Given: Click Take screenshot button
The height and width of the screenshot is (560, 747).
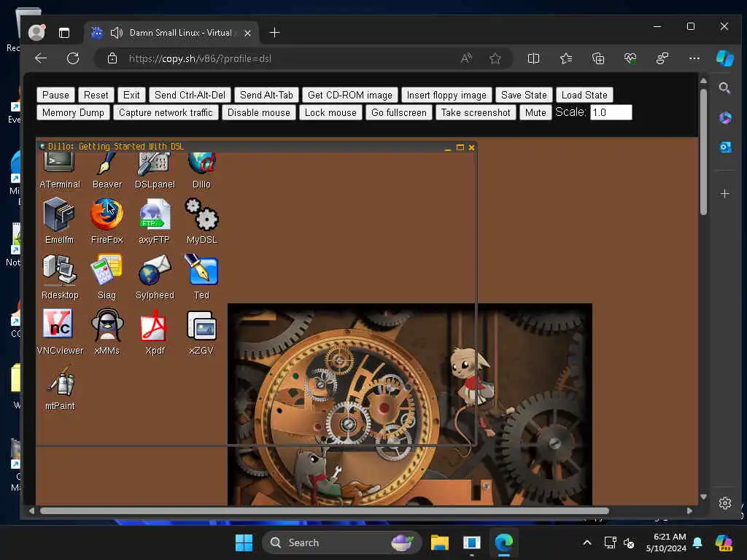Looking at the screenshot, I should (476, 113).
